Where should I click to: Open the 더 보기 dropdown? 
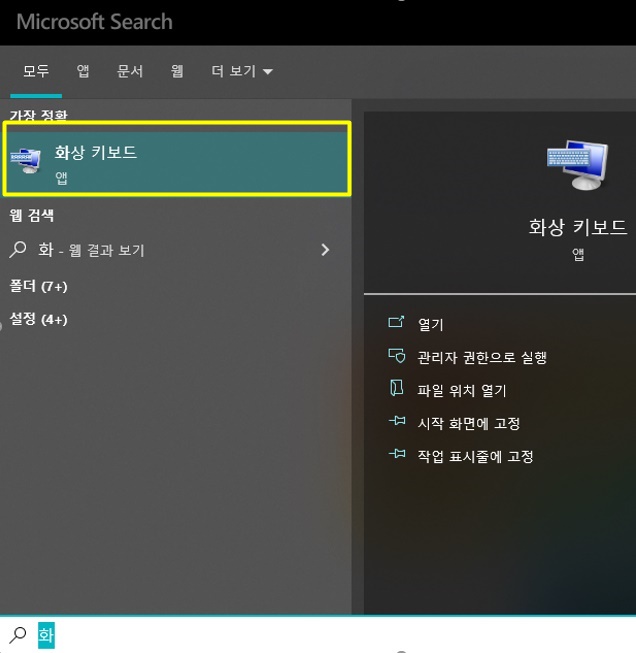[x=242, y=71]
